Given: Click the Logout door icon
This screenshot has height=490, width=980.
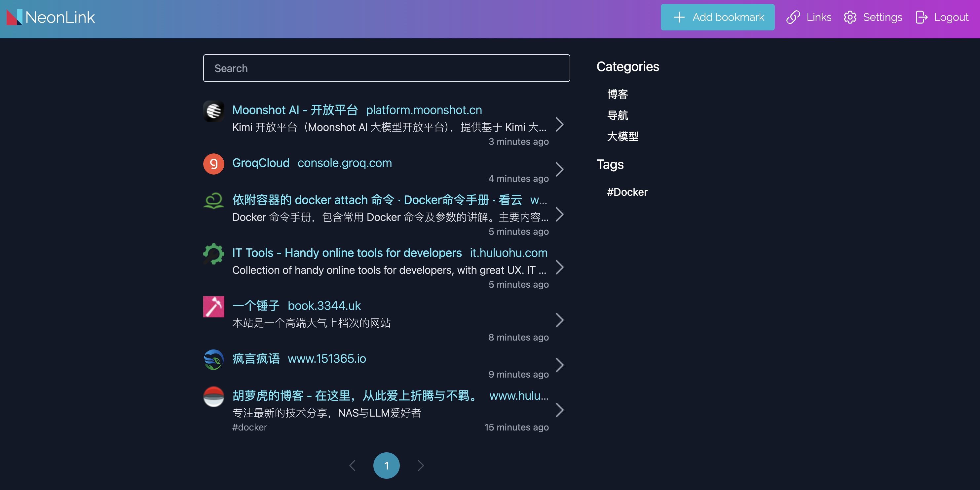Looking at the screenshot, I should click(922, 17).
